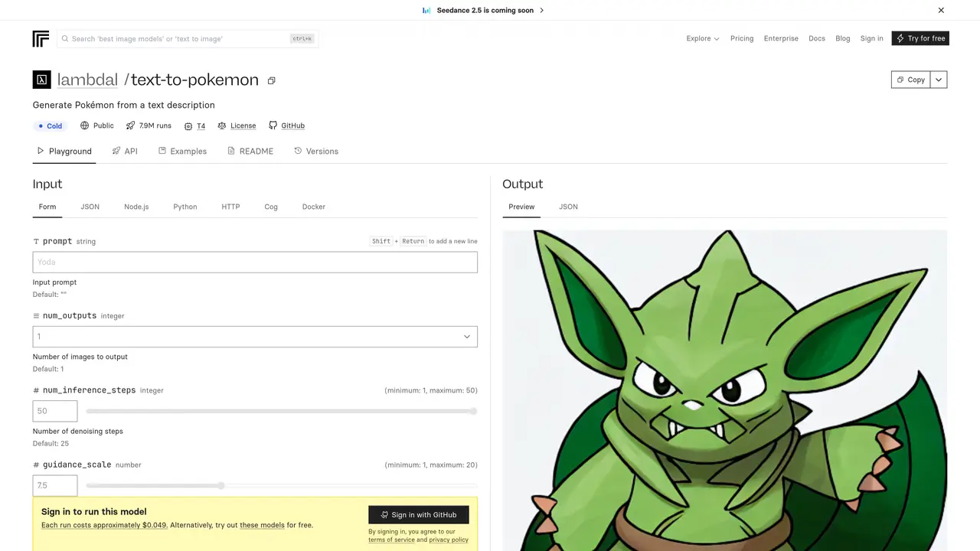Screen dimensions: 980x551
Task: Open the Blog link
Action: point(843,38)
